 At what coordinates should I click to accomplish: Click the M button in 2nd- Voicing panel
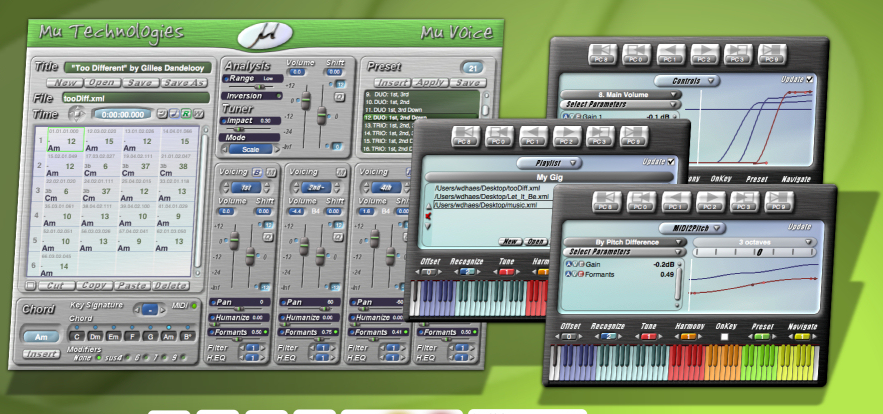tap(341, 172)
